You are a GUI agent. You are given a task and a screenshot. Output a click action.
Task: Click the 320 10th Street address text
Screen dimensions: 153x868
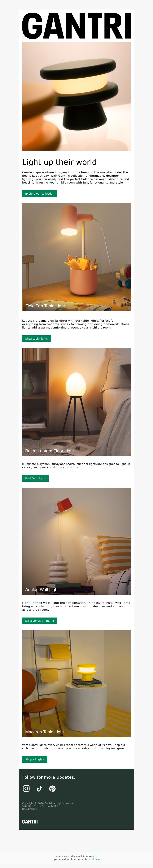[x=40, y=806]
